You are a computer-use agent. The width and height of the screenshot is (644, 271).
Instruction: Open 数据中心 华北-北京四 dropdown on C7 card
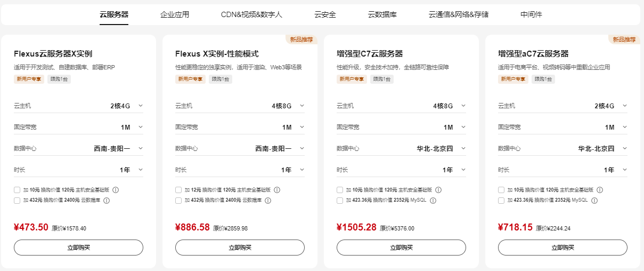pos(401,148)
